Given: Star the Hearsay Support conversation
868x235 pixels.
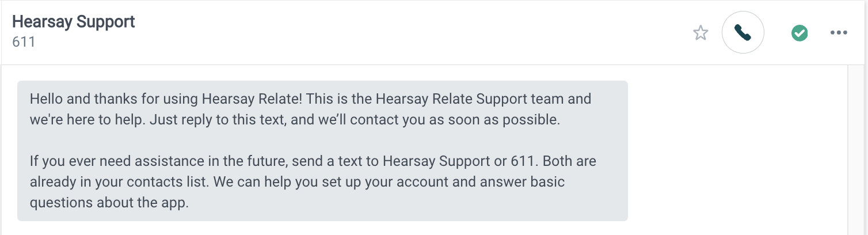Looking at the screenshot, I should coord(700,33).
